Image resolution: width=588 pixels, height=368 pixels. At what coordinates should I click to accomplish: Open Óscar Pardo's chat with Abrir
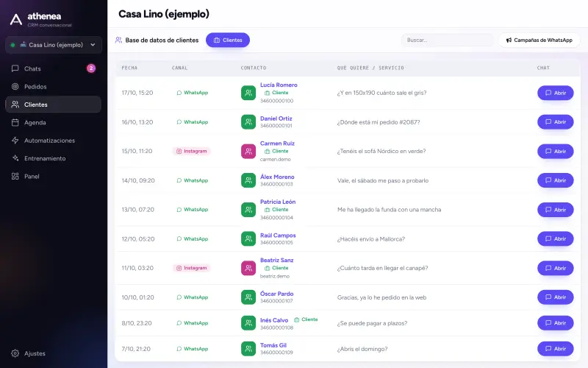point(556,297)
